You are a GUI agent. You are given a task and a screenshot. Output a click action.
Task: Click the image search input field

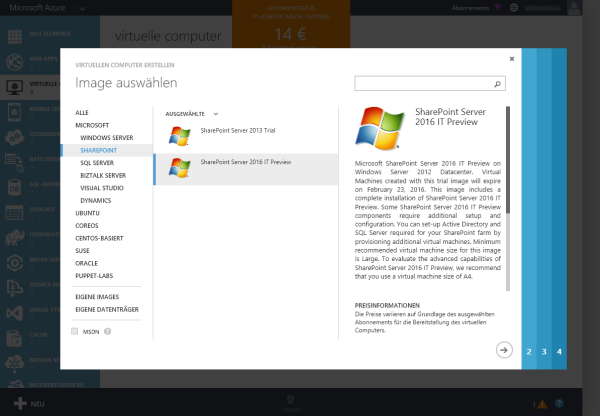pyautogui.click(x=430, y=83)
